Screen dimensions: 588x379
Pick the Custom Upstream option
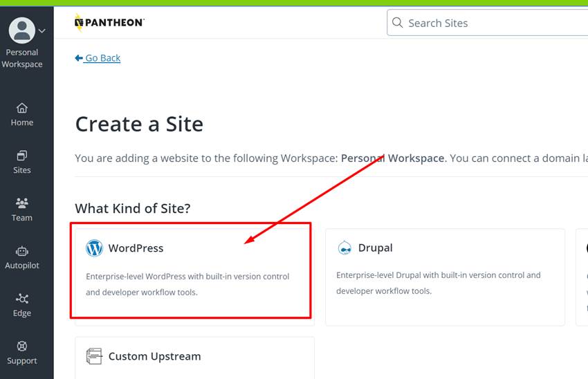(x=154, y=356)
